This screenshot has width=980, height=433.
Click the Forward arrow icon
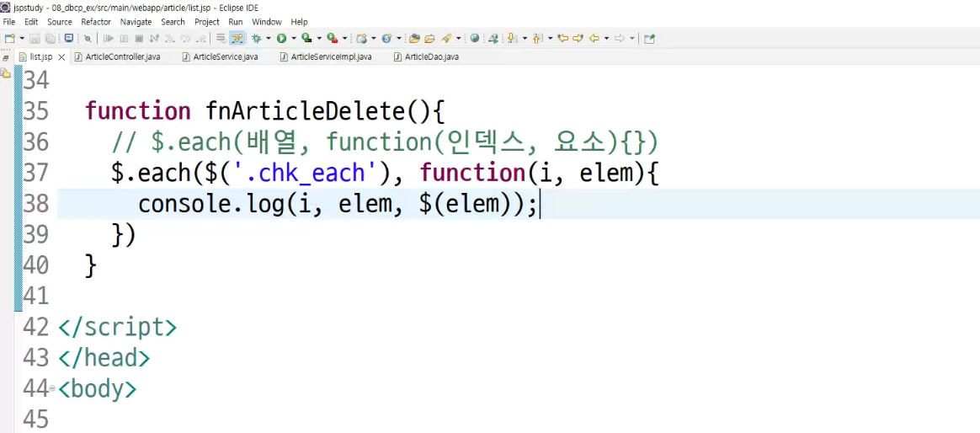point(620,38)
